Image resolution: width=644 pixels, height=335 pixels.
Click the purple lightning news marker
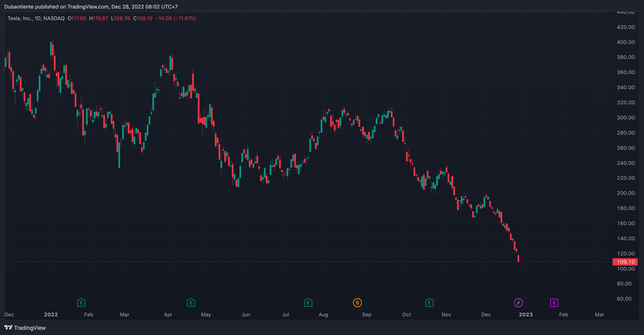[518, 303]
